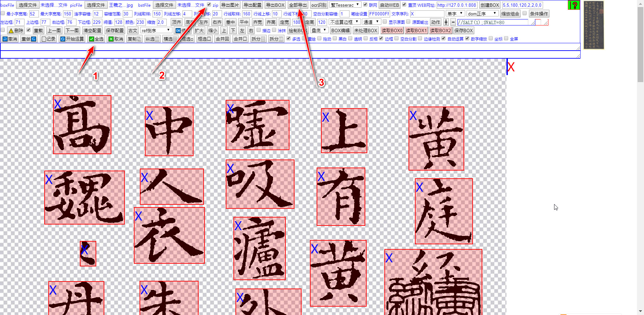Click the 左 move-left button
The height and width of the screenshot is (315, 644).
(x=242, y=30)
